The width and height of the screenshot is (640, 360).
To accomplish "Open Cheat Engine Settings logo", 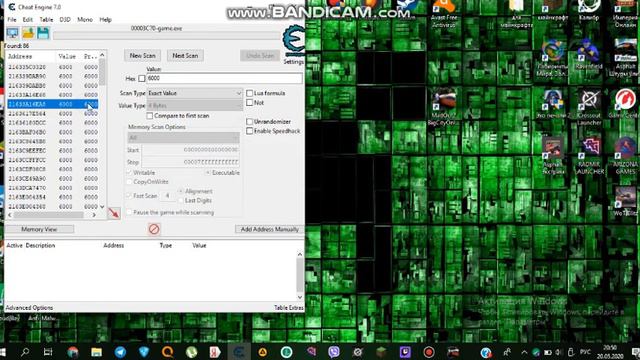I will tap(293, 40).
